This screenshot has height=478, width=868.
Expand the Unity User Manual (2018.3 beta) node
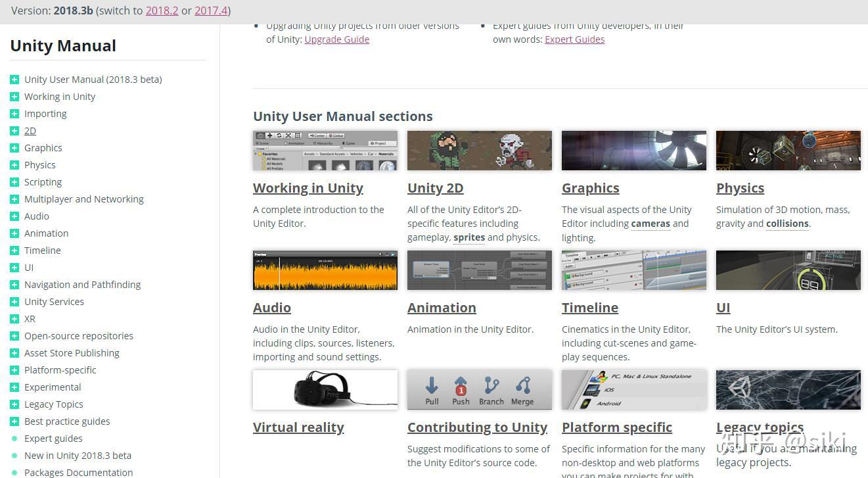(14, 80)
